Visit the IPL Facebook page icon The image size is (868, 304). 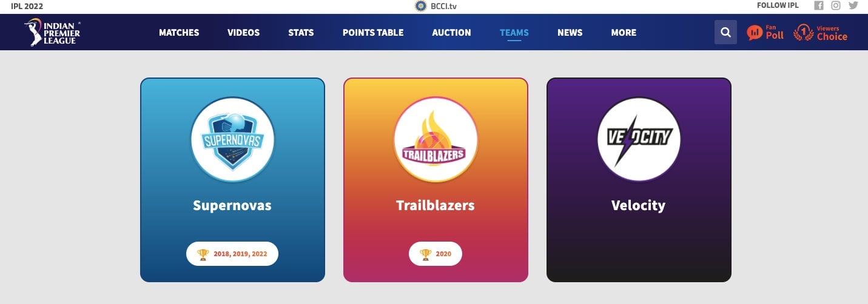[819, 5]
